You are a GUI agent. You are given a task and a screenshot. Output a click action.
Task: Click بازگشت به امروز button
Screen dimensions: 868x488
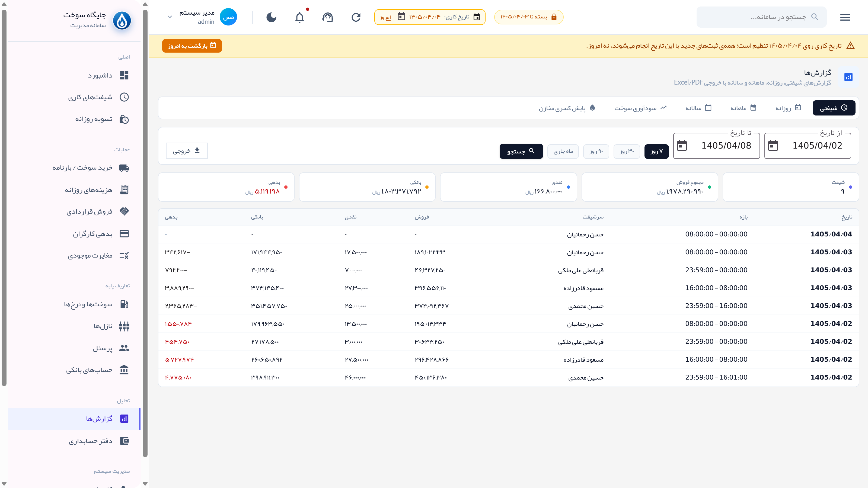point(192,46)
